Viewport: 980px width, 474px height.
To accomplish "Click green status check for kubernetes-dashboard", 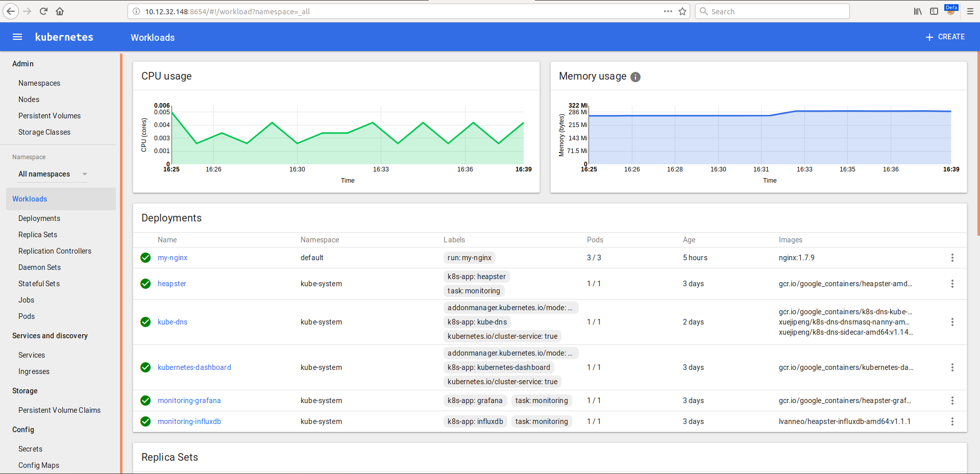I will tap(145, 367).
